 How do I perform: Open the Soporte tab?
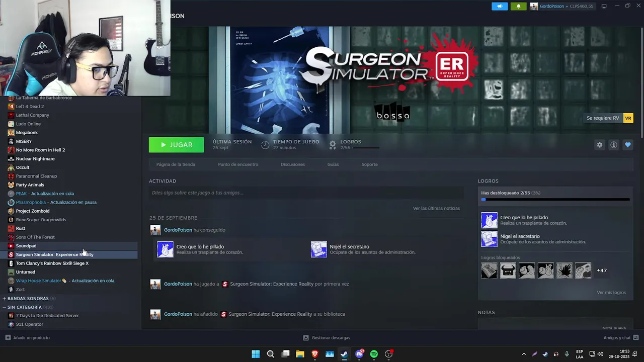coord(369,164)
